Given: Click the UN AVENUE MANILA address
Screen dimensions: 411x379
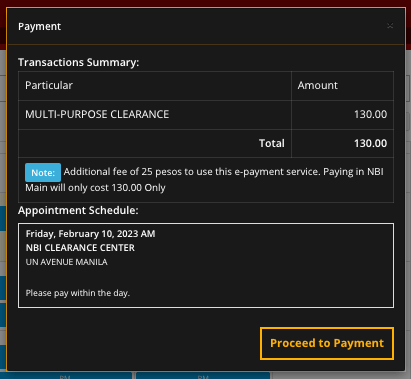Looking at the screenshot, I should 66,262.
